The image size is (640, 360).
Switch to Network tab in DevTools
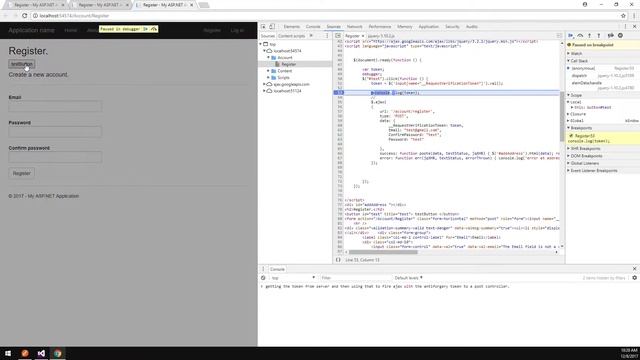click(x=354, y=27)
